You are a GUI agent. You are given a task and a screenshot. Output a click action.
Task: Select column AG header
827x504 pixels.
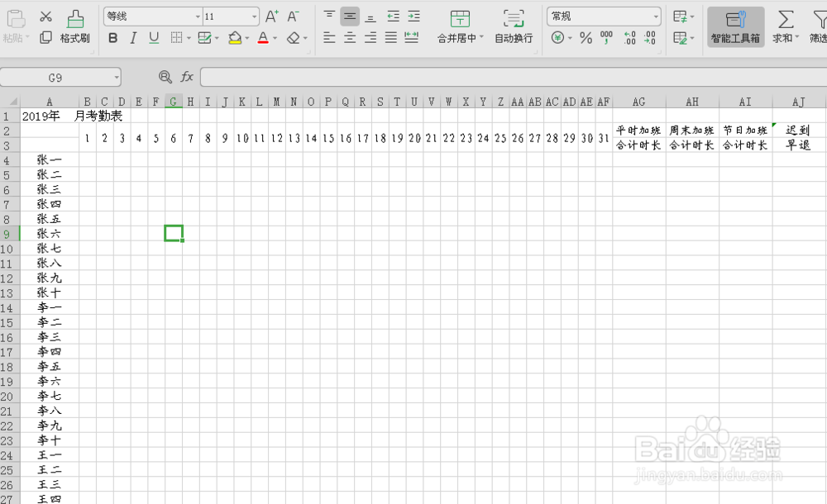[x=638, y=102]
